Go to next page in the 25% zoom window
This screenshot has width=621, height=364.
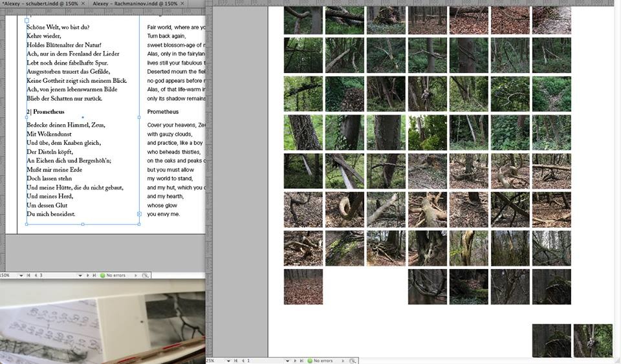click(296, 360)
